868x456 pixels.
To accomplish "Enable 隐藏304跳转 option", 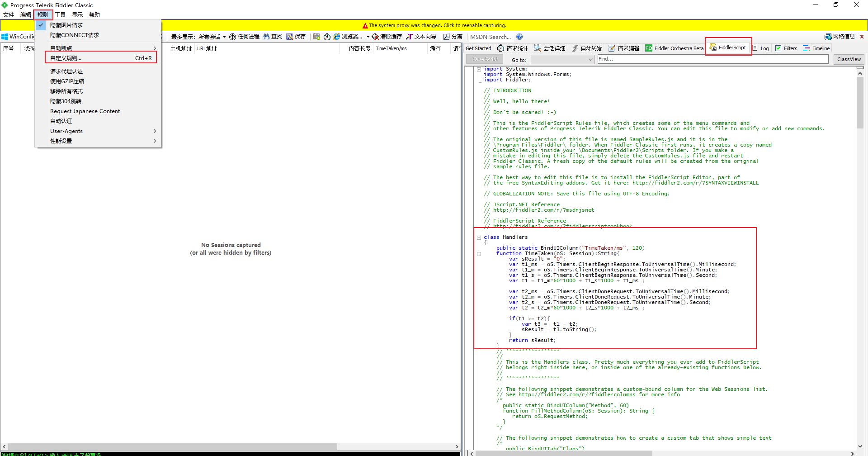I will (98, 101).
